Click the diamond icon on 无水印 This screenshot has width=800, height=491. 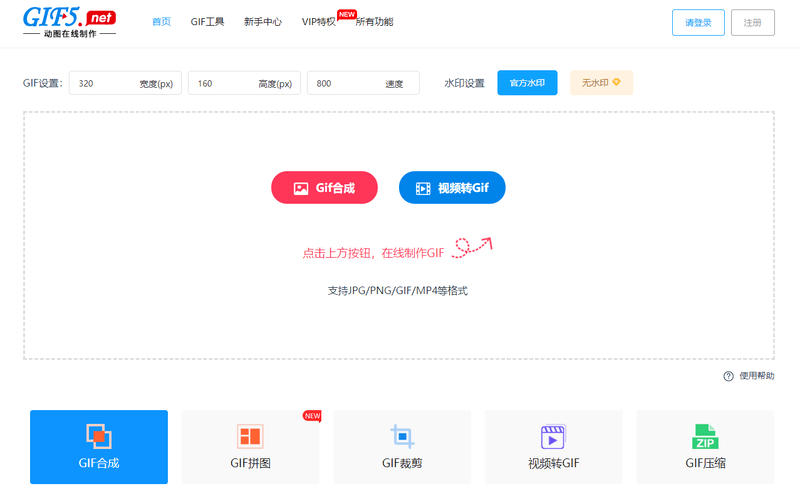coord(616,83)
